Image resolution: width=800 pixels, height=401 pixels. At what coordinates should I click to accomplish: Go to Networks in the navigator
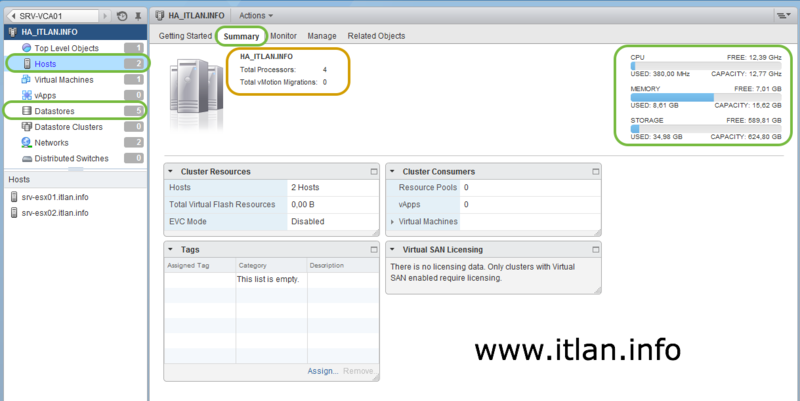[x=51, y=143]
